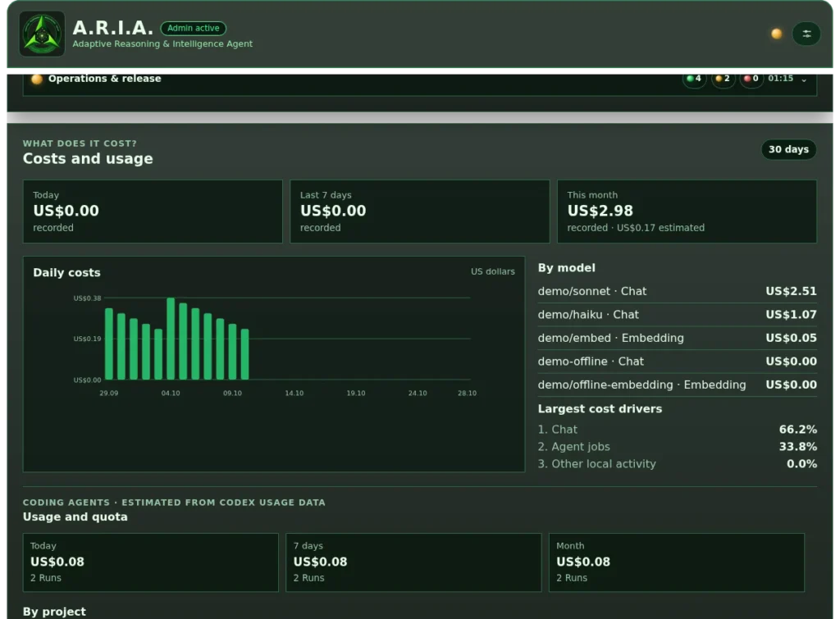Click the "Largest cost drivers" heading
The width and height of the screenshot is (840, 619).
click(x=600, y=408)
